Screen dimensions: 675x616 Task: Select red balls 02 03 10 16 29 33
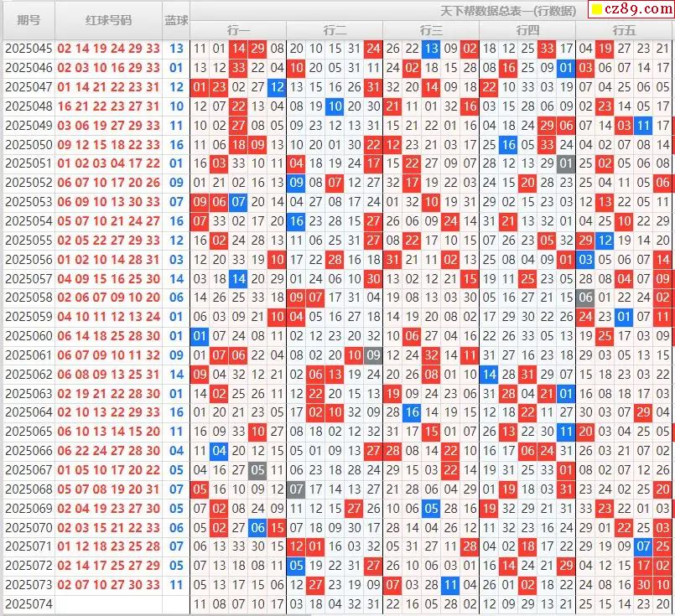(108, 68)
